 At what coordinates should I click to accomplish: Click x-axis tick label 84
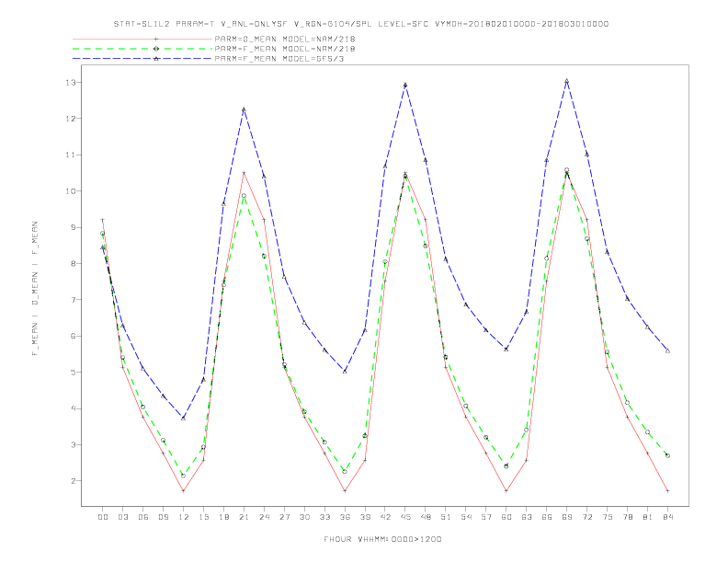point(667,517)
